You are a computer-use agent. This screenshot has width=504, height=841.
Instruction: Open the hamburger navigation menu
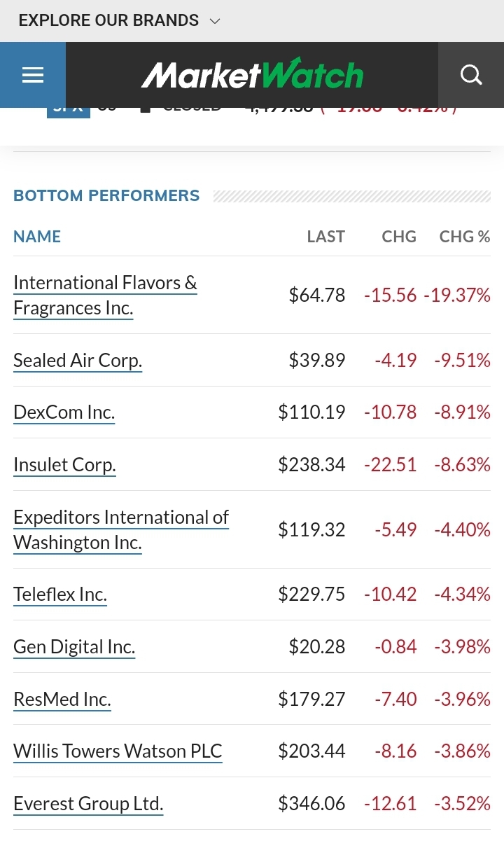33,75
